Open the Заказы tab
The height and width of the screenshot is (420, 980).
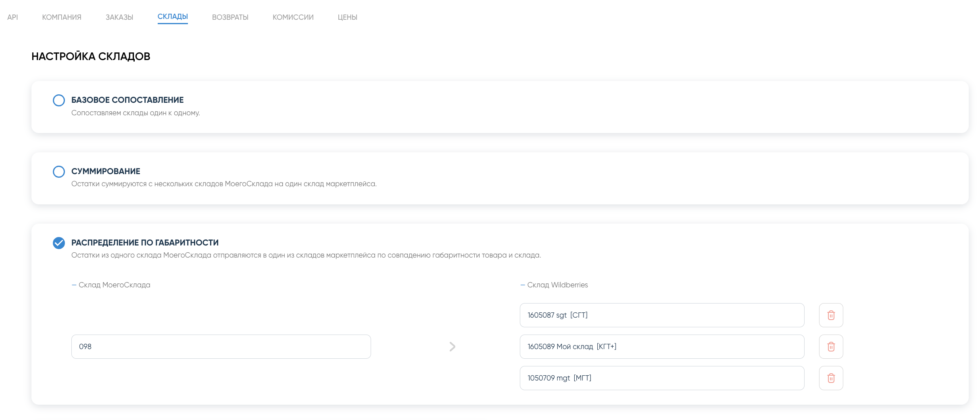point(119,17)
